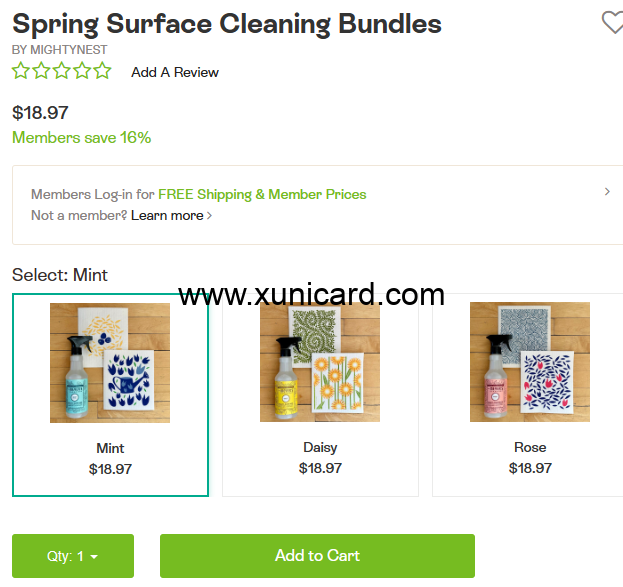Click the Mint bundle product image

click(x=110, y=362)
